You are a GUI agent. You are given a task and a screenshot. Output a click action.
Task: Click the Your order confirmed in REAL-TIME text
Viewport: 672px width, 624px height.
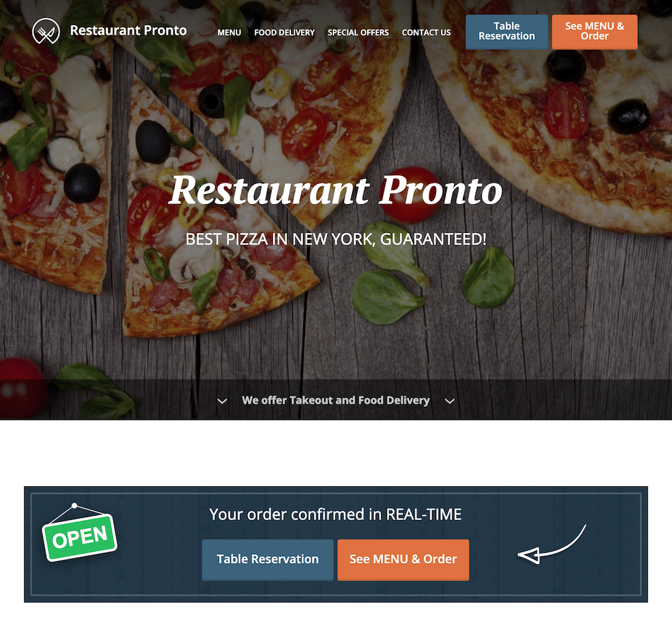pyautogui.click(x=335, y=514)
